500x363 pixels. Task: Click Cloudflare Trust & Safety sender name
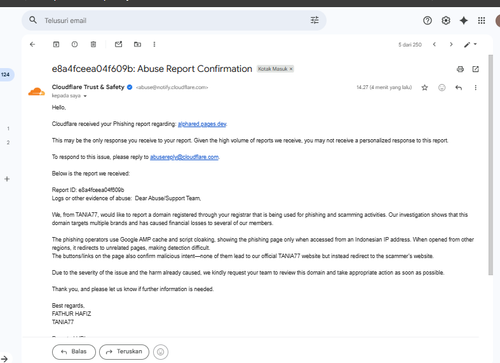(x=88, y=87)
